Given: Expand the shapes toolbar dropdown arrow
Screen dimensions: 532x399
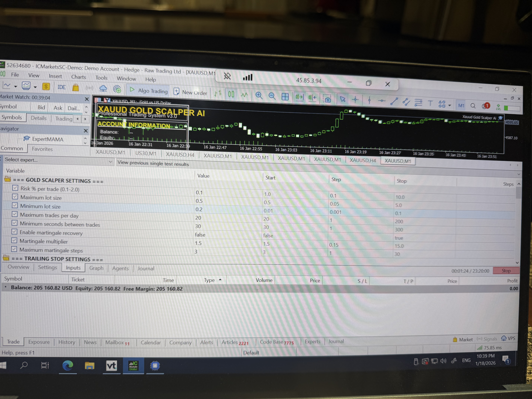Looking at the screenshot, I should pyautogui.click(x=449, y=105).
